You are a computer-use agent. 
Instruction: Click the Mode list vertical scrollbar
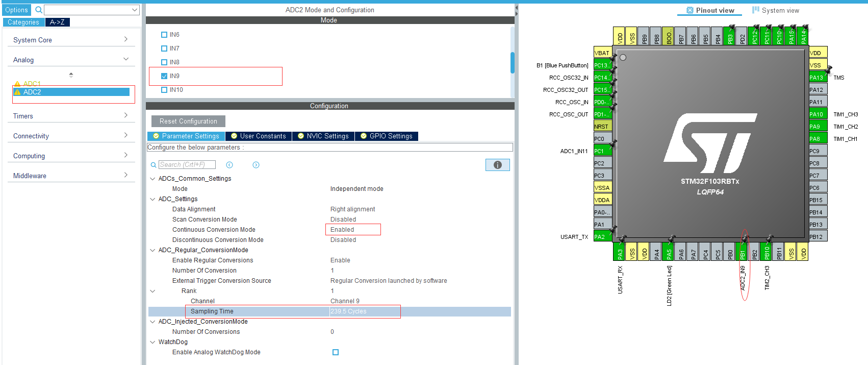click(513, 62)
